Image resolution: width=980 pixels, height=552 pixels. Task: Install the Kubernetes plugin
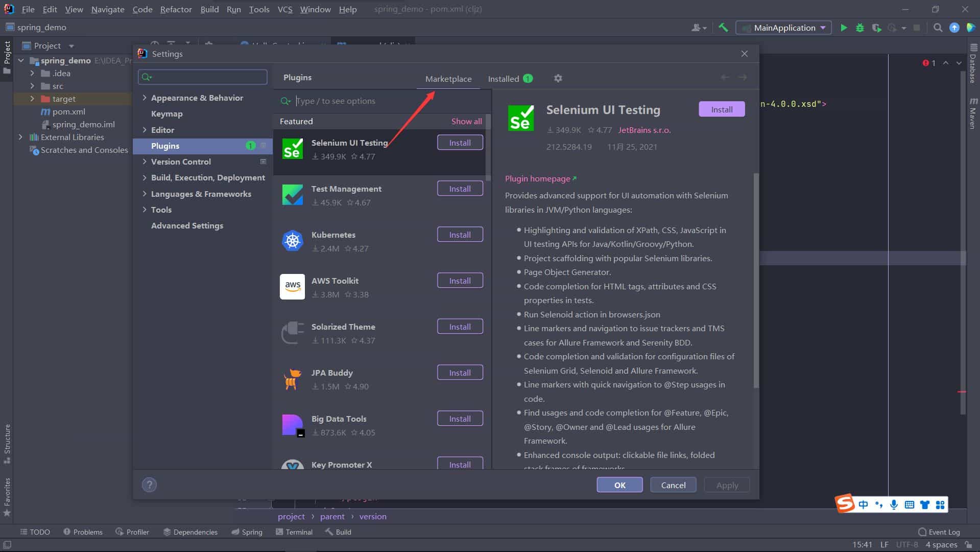click(460, 235)
